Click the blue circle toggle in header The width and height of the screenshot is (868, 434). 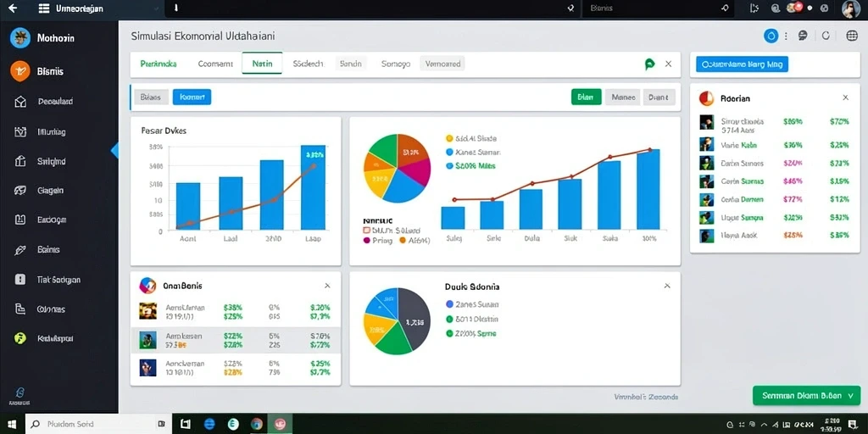click(x=771, y=36)
